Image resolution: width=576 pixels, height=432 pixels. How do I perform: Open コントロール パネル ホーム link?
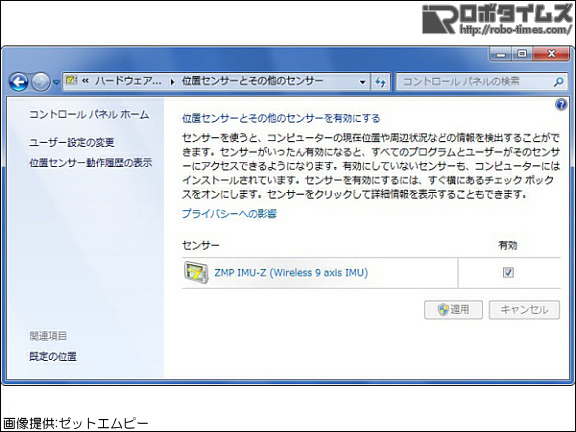[89, 115]
